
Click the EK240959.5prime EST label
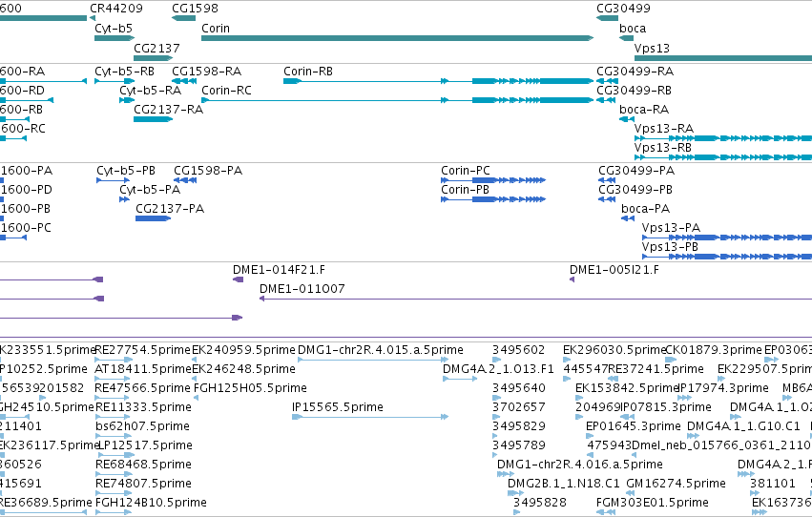(243, 350)
